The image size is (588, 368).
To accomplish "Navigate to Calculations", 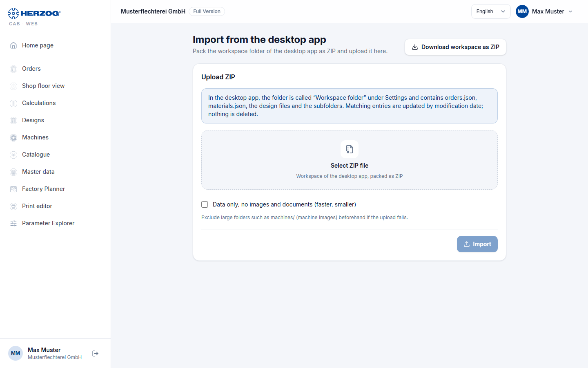I will [55, 103].
